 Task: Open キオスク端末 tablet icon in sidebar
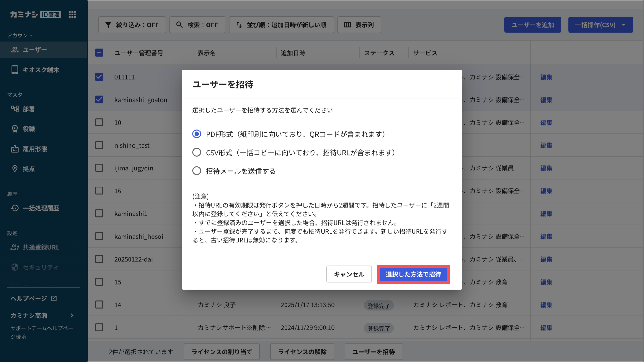coord(15,70)
